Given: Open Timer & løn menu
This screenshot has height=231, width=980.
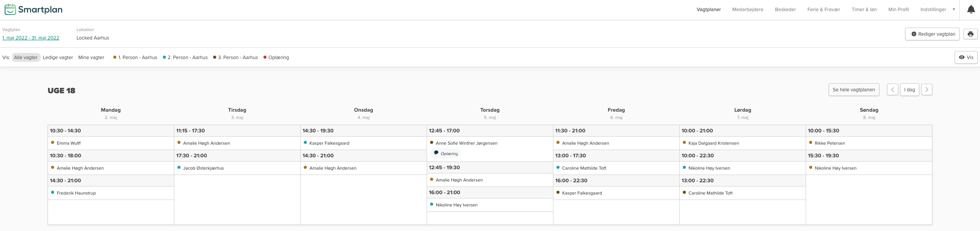Looking at the screenshot, I should 864,10.
